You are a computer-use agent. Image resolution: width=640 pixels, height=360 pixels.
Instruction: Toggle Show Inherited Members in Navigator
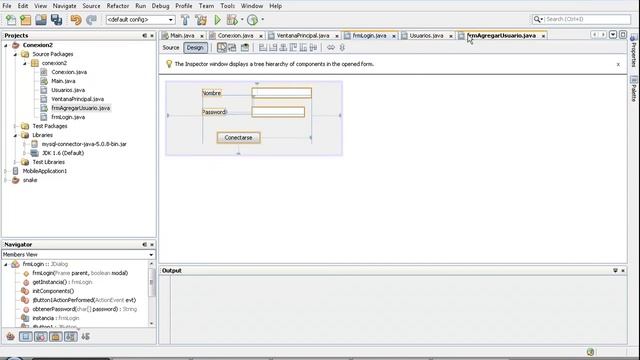11,337
